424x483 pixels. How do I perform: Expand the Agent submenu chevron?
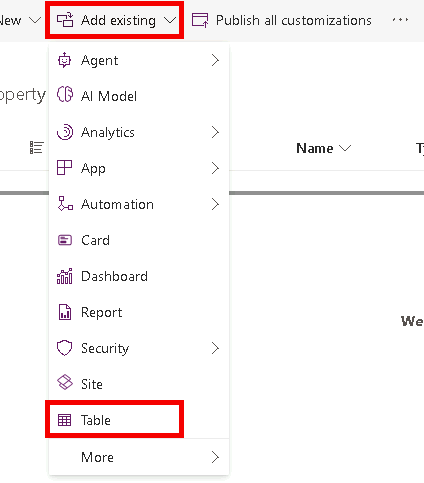click(x=215, y=60)
